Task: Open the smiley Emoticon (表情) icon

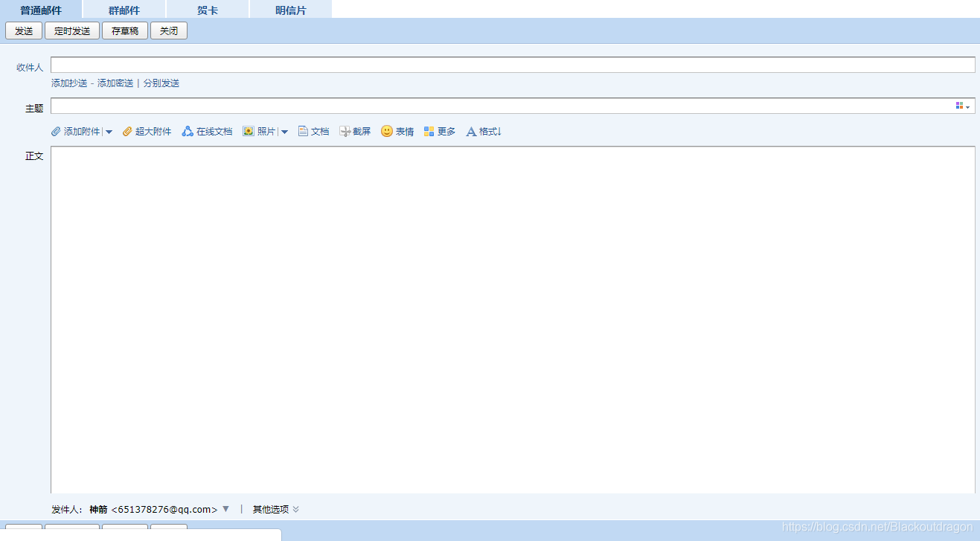Action: tap(387, 131)
